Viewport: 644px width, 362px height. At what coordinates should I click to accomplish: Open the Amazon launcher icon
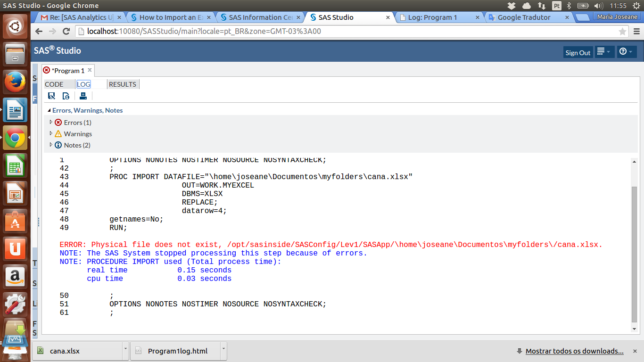16,276
